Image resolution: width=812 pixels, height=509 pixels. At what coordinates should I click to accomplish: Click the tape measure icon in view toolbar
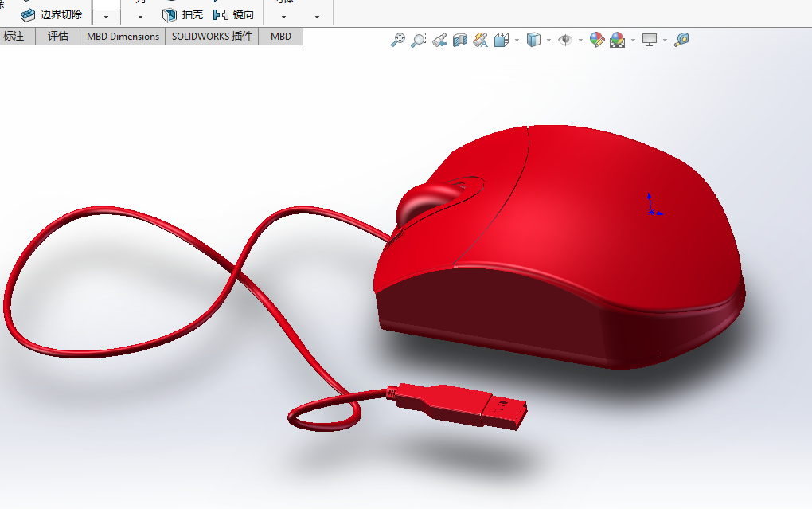tap(681, 40)
